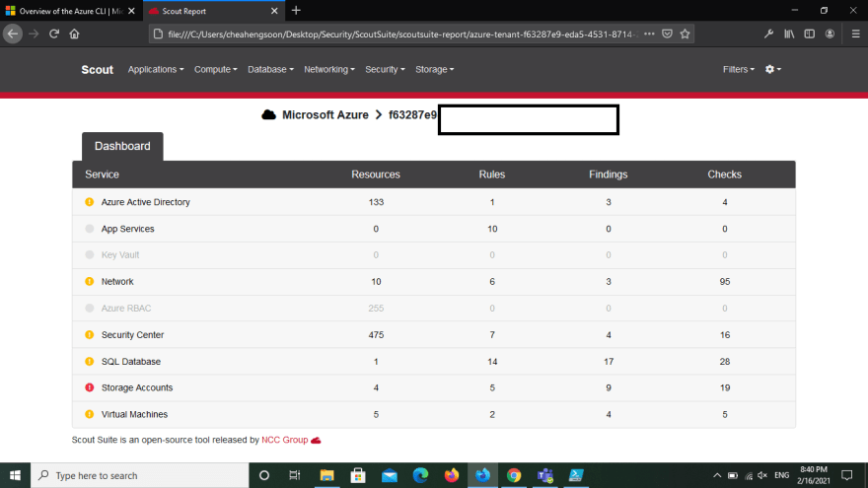Open SQL Database service link
868x488 pixels.
pos(130,361)
